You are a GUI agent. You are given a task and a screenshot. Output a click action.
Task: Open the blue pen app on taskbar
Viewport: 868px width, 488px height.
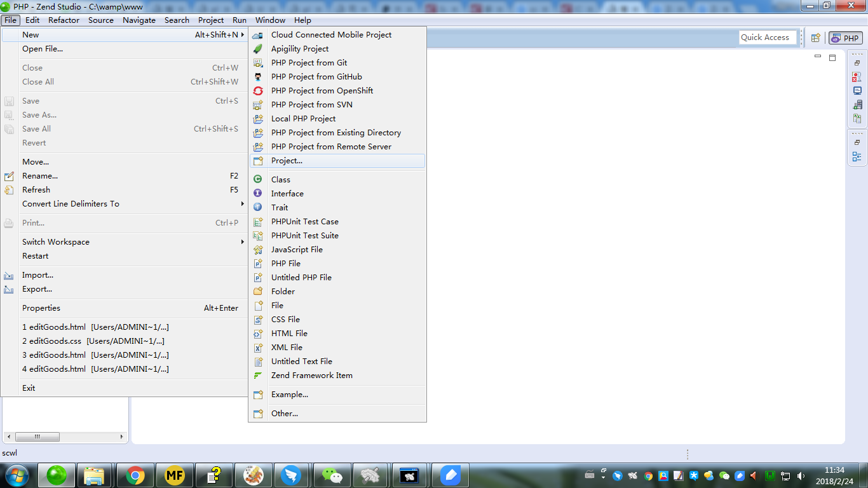(450, 475)
